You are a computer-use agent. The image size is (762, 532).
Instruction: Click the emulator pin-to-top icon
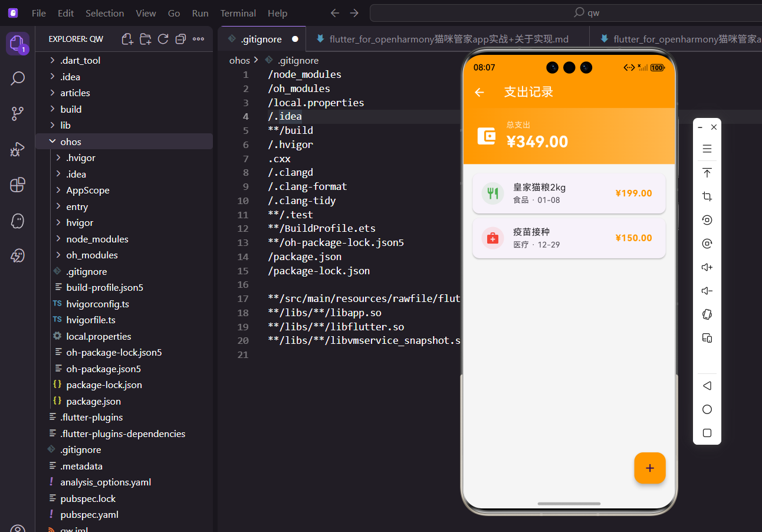tap(707, 173)
